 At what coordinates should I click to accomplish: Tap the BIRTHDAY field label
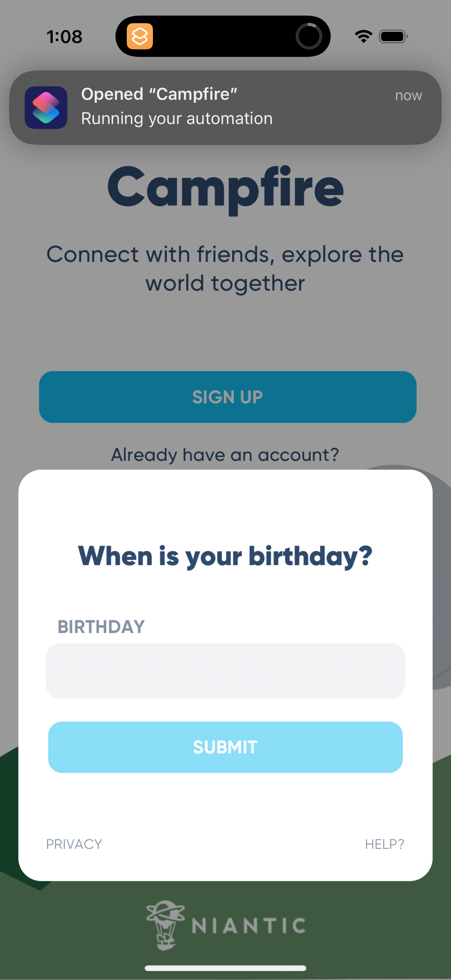coord(101,626)
